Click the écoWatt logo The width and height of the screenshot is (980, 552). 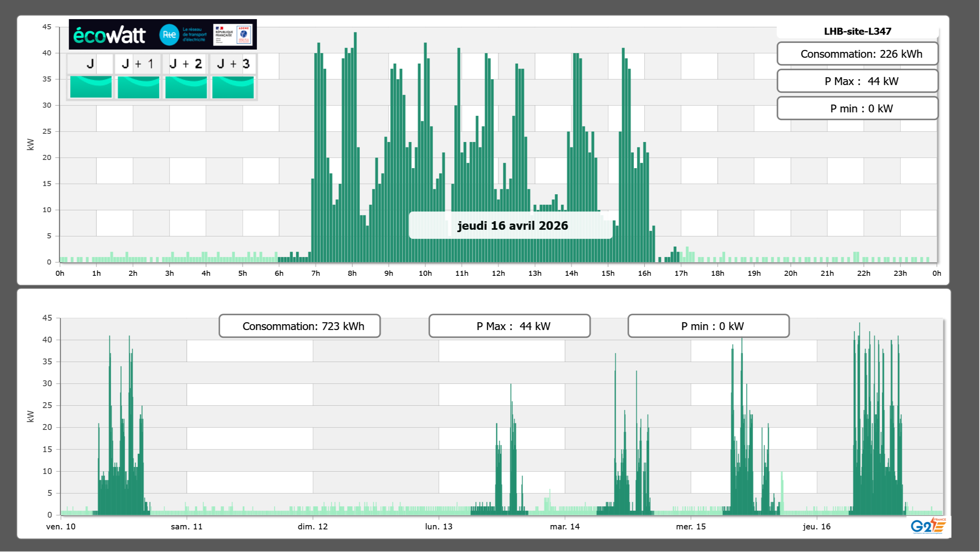pos(110,35)
